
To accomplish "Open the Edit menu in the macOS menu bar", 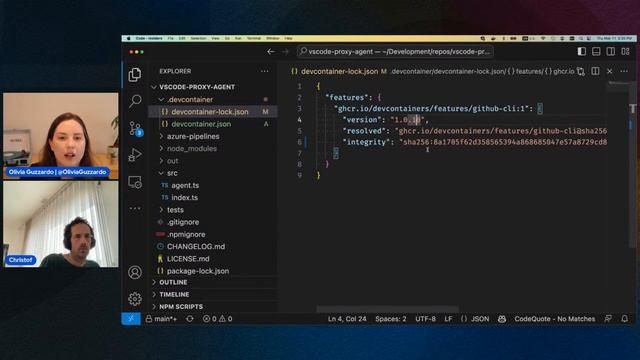I will tap(182, 38).
